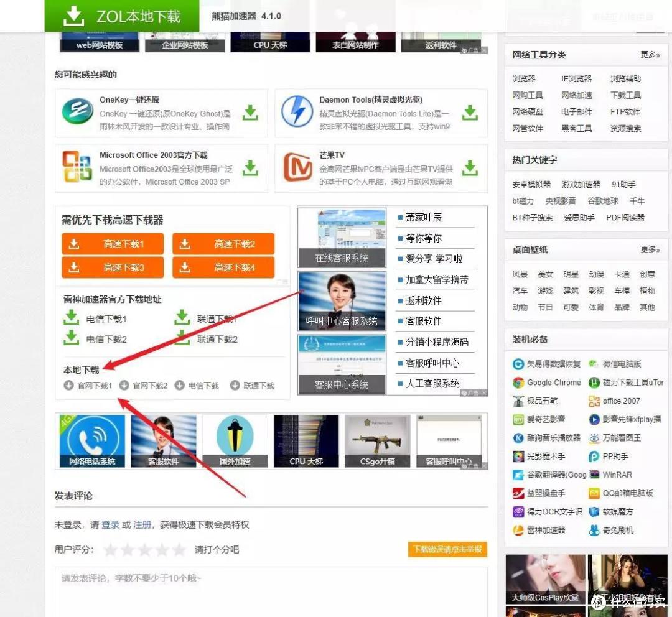Open 国外加速 thumbnail

[235, 441]
